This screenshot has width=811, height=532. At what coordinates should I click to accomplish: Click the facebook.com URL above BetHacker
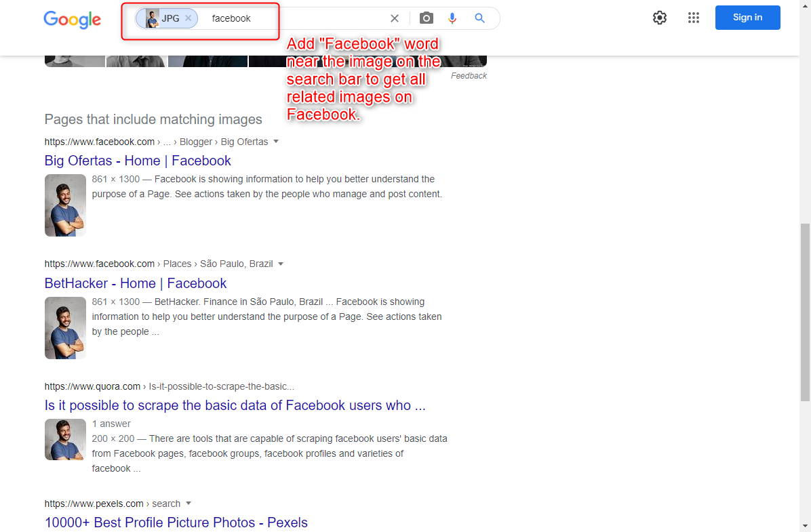tap(99, 264)
